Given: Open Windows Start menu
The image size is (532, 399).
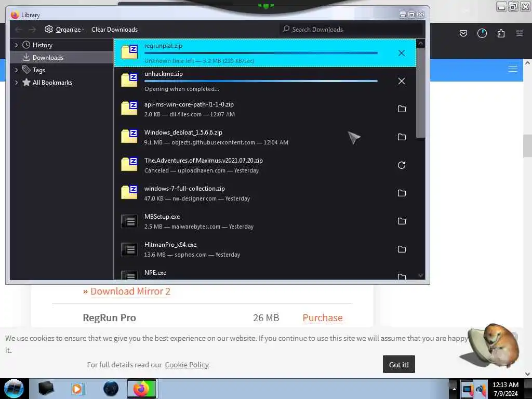Looking at the screenshot, I should point(14,389).
